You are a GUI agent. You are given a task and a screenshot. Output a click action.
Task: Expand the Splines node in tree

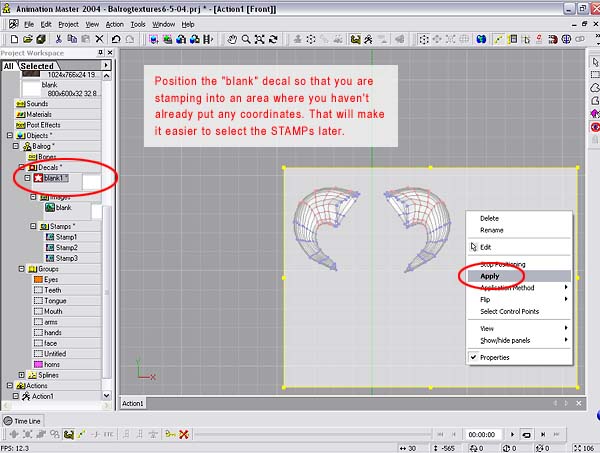[x=19, y=374]
